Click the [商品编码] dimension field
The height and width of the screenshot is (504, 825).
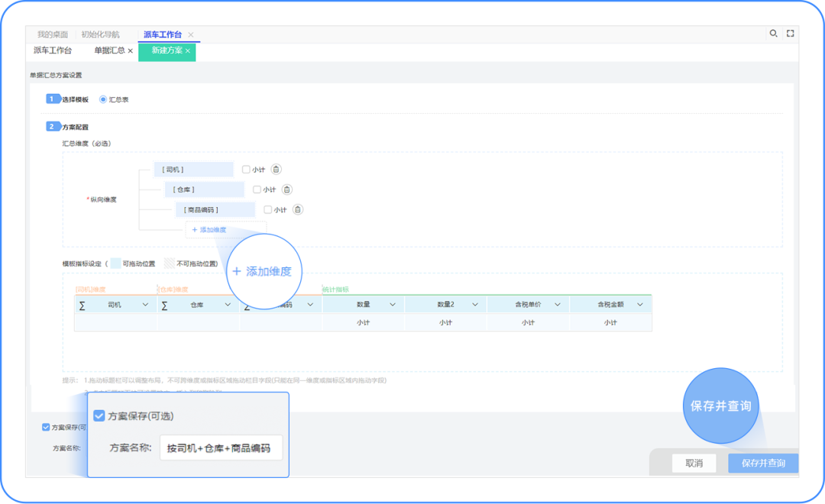[215, 209]
